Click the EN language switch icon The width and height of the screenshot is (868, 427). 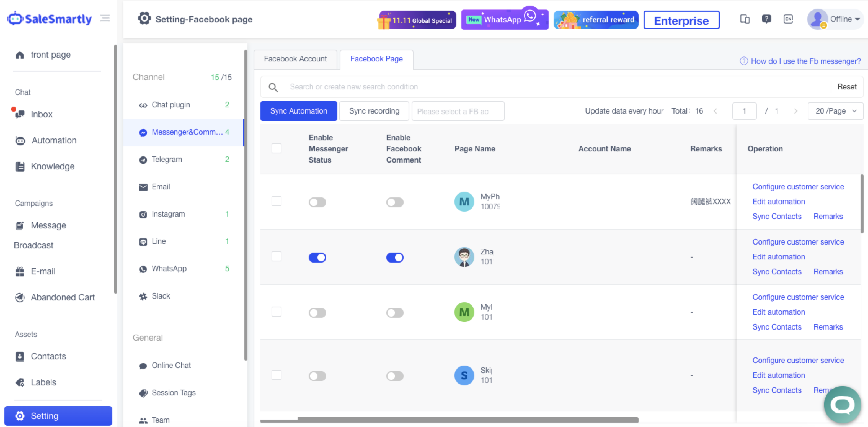788,19
